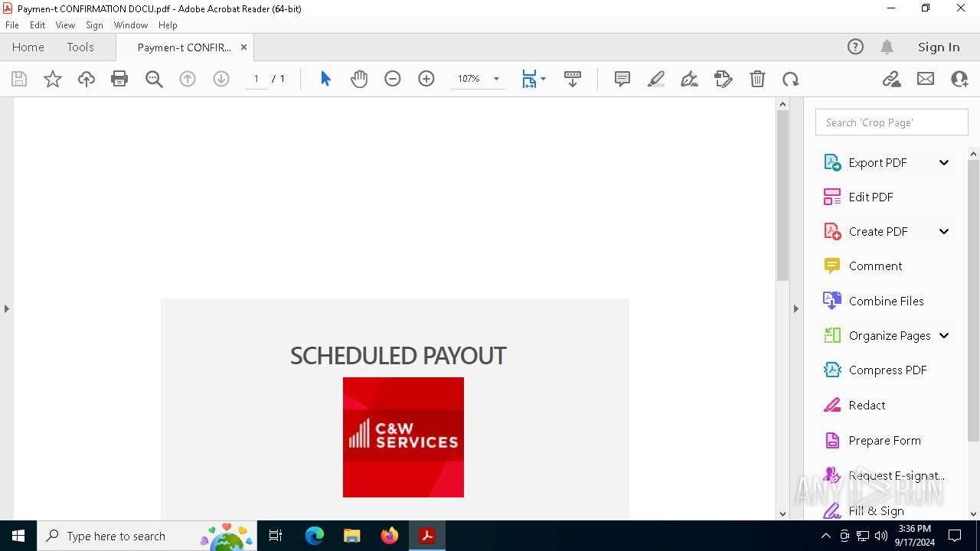Expand the Organize Pages options chevron
This screenshot has width=980, height=551.
click(x=944, y=335)
